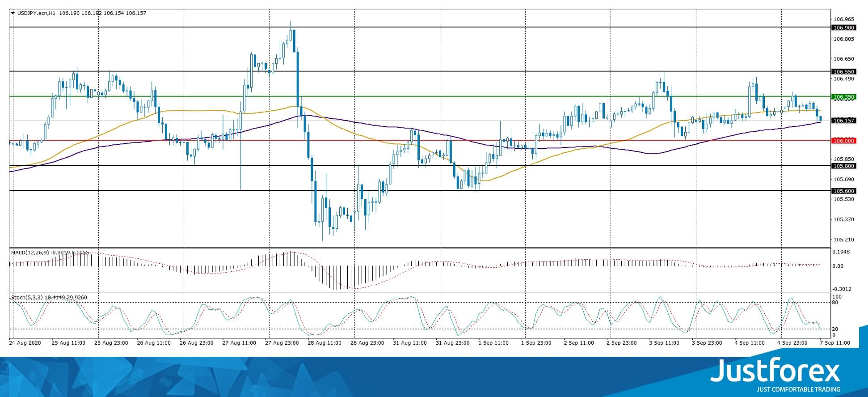The image size is (868, 397).
Task: Click the 105.690 price axis value
Action: coord(844,179)
